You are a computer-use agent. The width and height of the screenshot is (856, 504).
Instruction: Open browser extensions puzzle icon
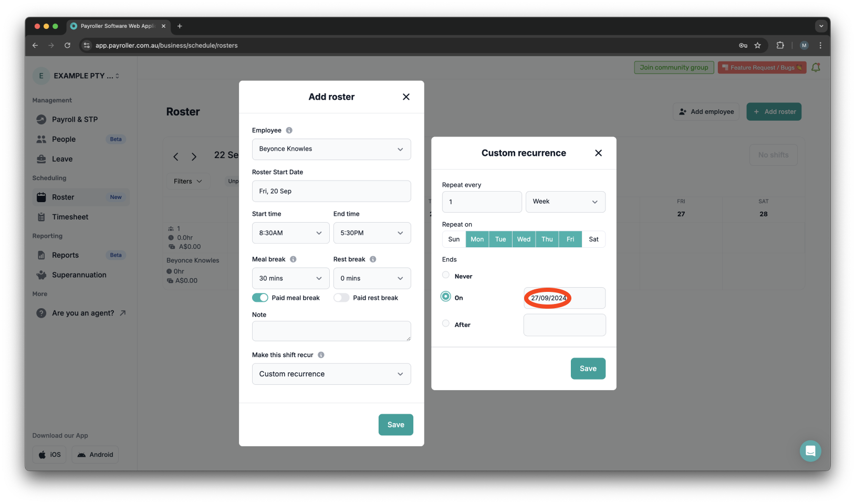(780, 46)
